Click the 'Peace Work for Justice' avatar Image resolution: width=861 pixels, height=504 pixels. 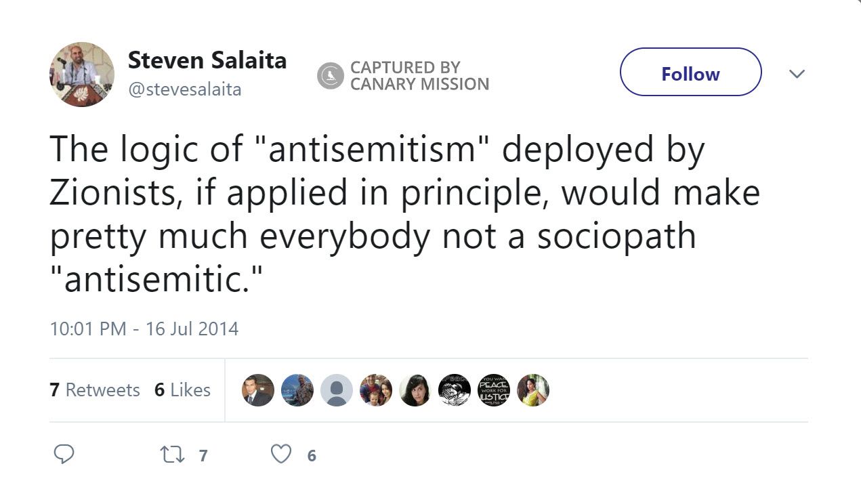click(x=494, y=390)
